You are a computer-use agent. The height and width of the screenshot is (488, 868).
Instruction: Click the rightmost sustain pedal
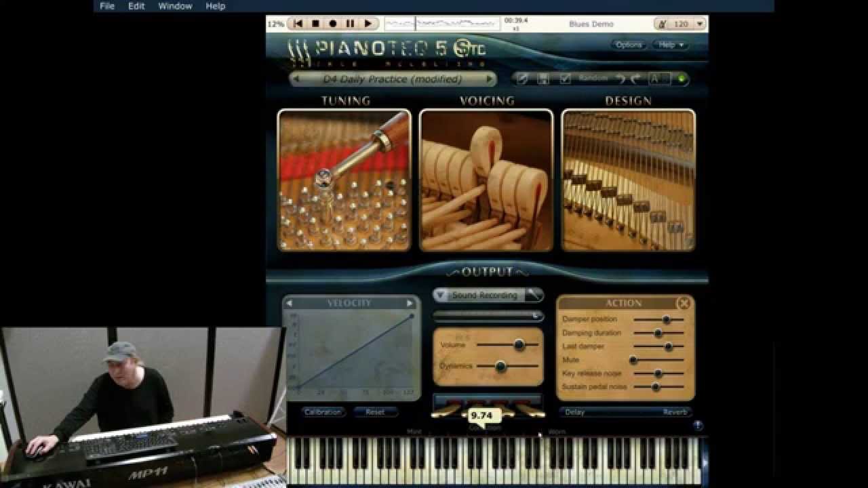tap(531, 409)
